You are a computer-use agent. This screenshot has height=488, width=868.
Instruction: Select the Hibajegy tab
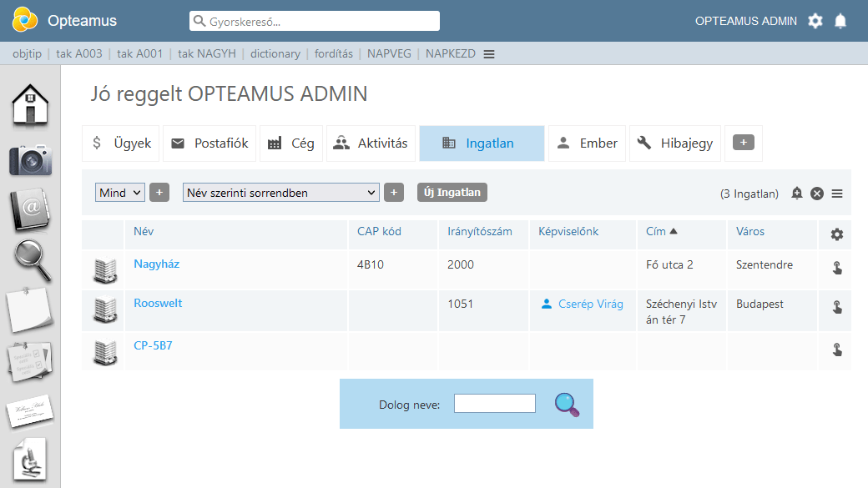(x=676, y=143)
